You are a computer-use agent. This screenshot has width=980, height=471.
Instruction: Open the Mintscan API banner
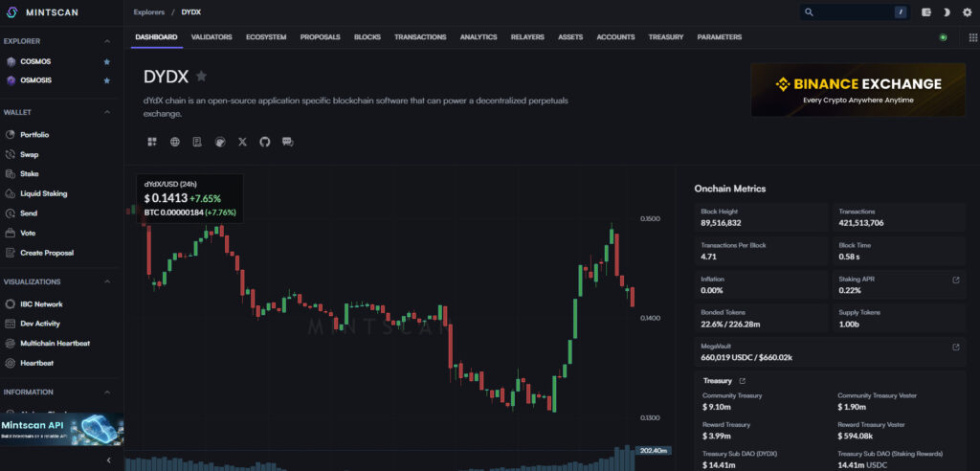(62, 429)
